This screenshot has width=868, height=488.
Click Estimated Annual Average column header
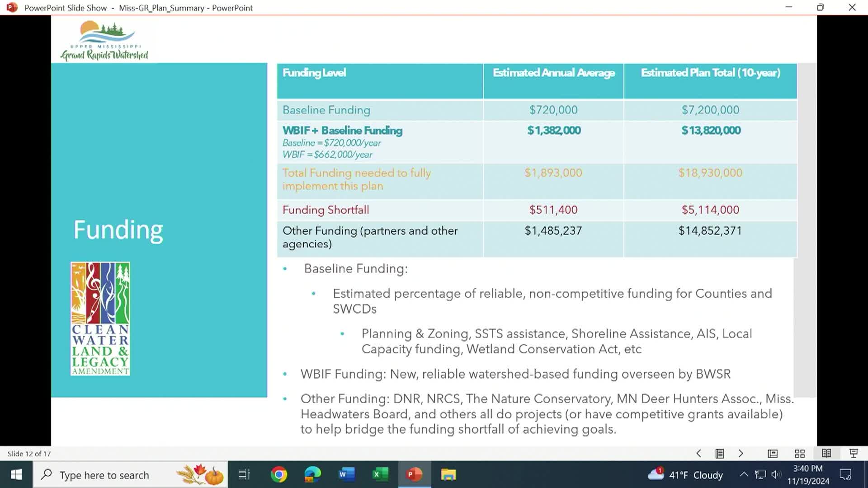coord(554,73)
